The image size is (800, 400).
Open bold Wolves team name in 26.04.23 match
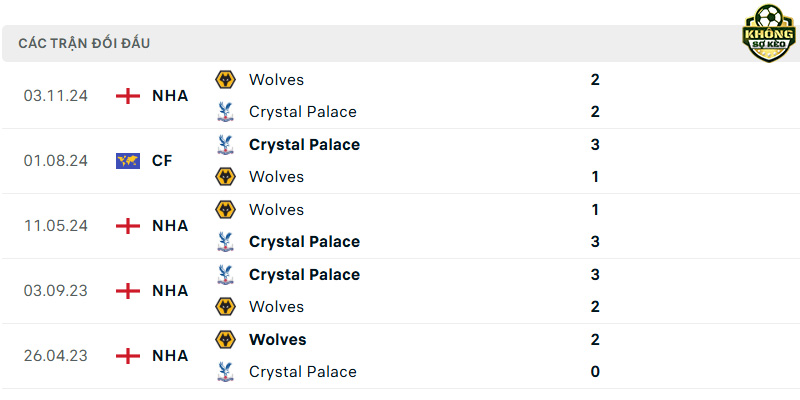pyautogui.click(x=278, y=339)
